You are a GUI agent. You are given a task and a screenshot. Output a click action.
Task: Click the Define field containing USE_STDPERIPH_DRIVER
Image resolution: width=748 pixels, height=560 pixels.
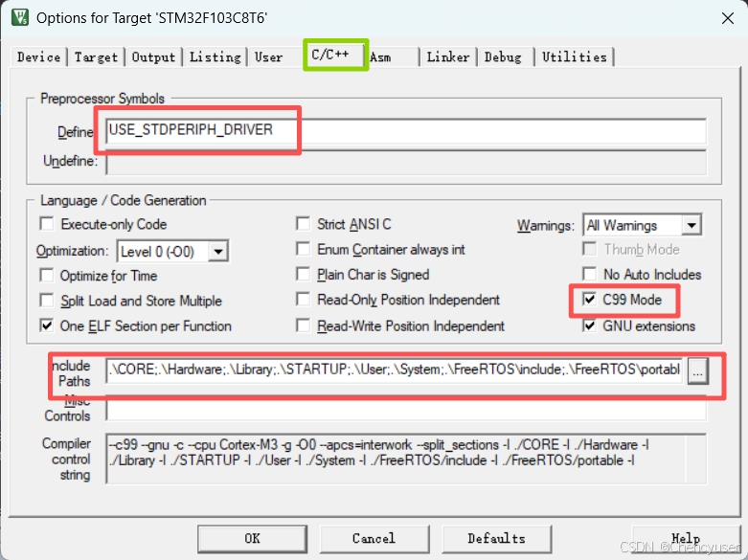(x=406, y=131)
